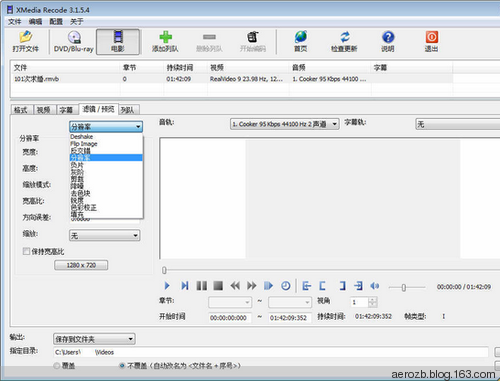Viewport: 500px width, 381px height.
Task: Click the clock jump-to-time icon
Action: pos(286,286)
